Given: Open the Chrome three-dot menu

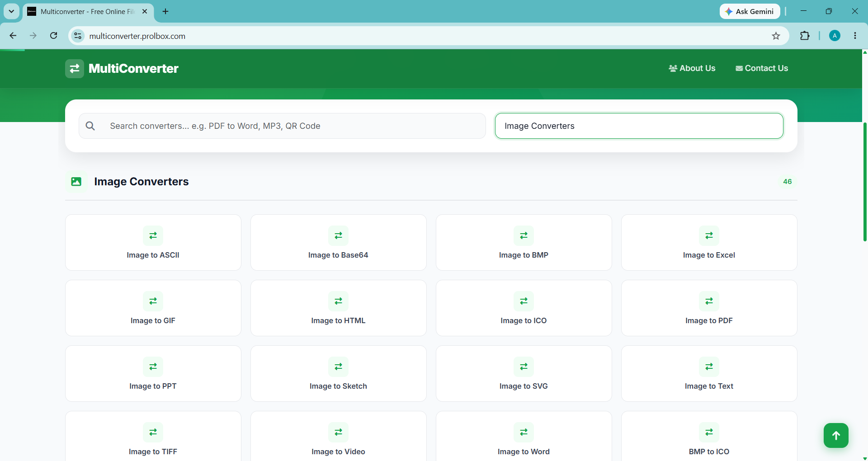Looking at the screenshot, I should (855, 36).
